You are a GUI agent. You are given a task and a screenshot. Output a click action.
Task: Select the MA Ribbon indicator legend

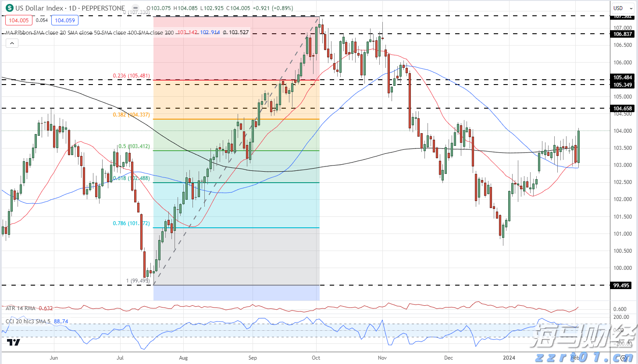pyautogui.click(x=90, y=32)
